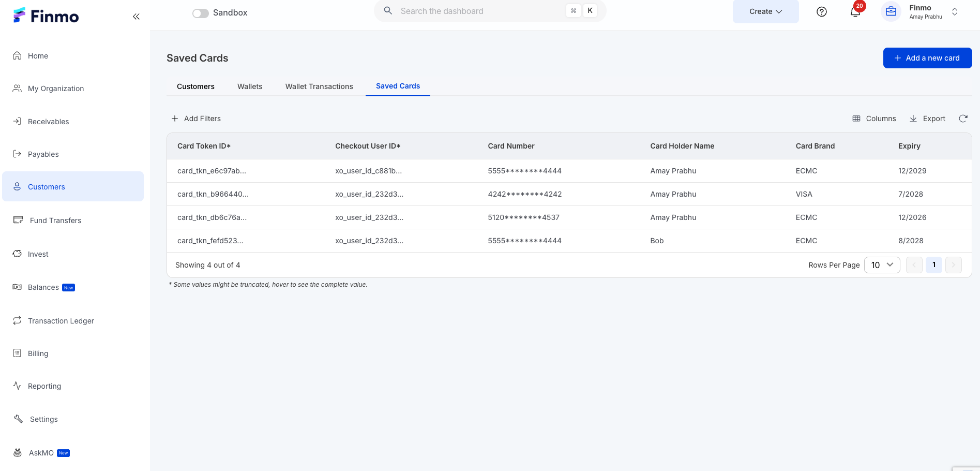Click the Balances cash icon
This screenshot has width=980, height=471.
[x=17, y=287]
